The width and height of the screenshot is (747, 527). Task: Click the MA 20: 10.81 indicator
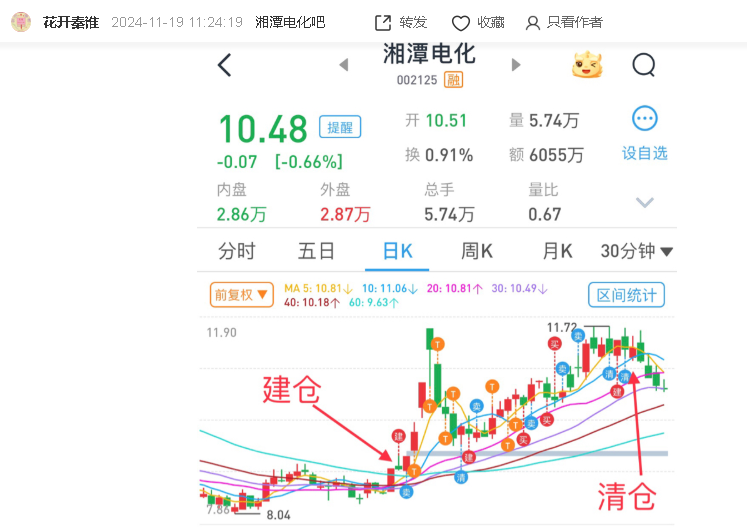pyautogui.click(x=454, y=289)
